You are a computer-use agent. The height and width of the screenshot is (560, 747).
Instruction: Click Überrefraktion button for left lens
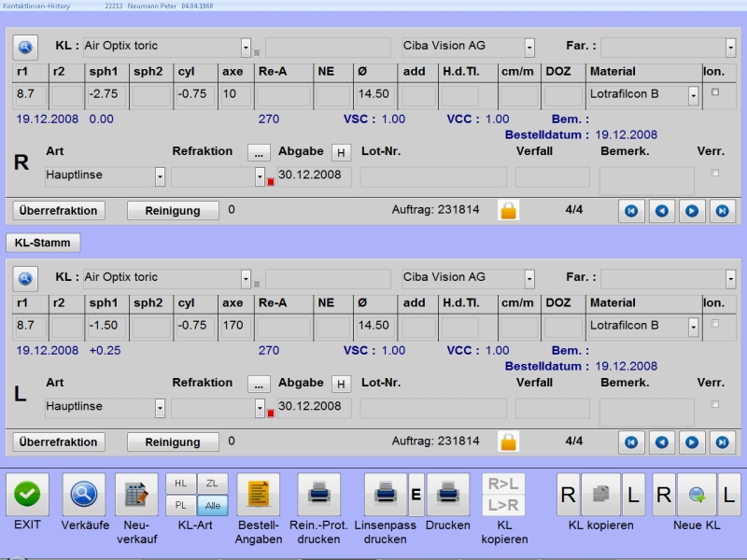[59, 442]
